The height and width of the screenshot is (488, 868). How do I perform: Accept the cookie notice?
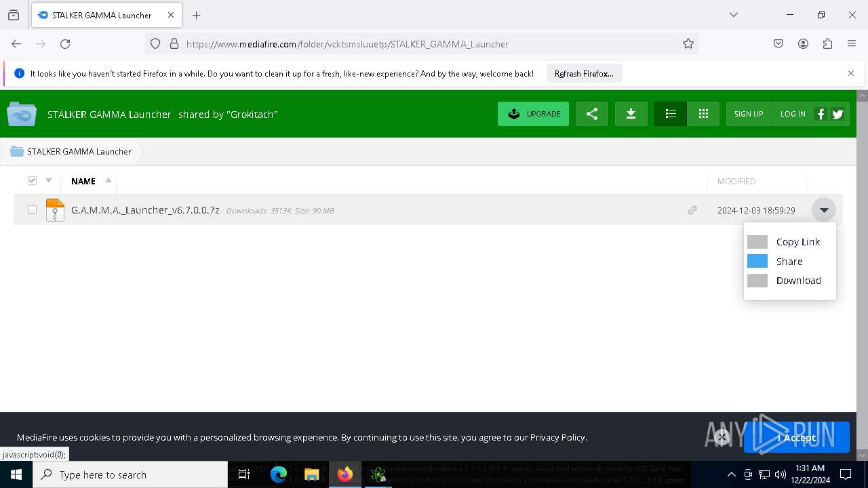[796, 438]
